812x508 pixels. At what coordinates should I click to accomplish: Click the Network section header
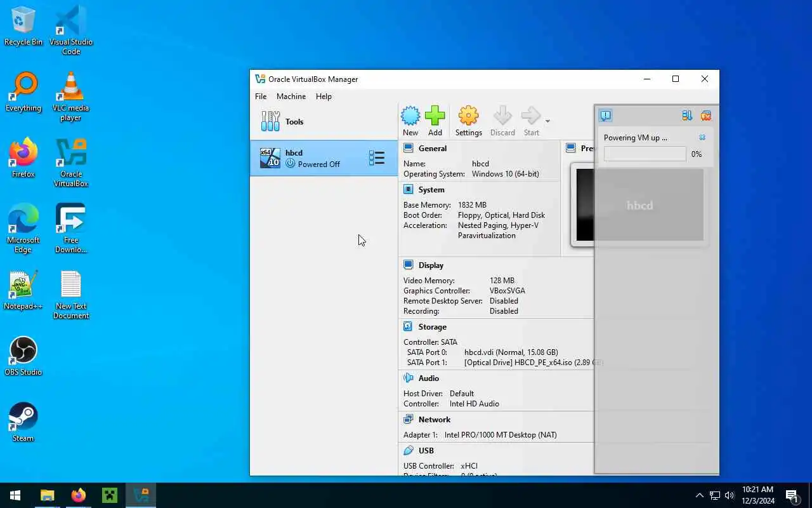pyautogui.click(x=435, y=420)
